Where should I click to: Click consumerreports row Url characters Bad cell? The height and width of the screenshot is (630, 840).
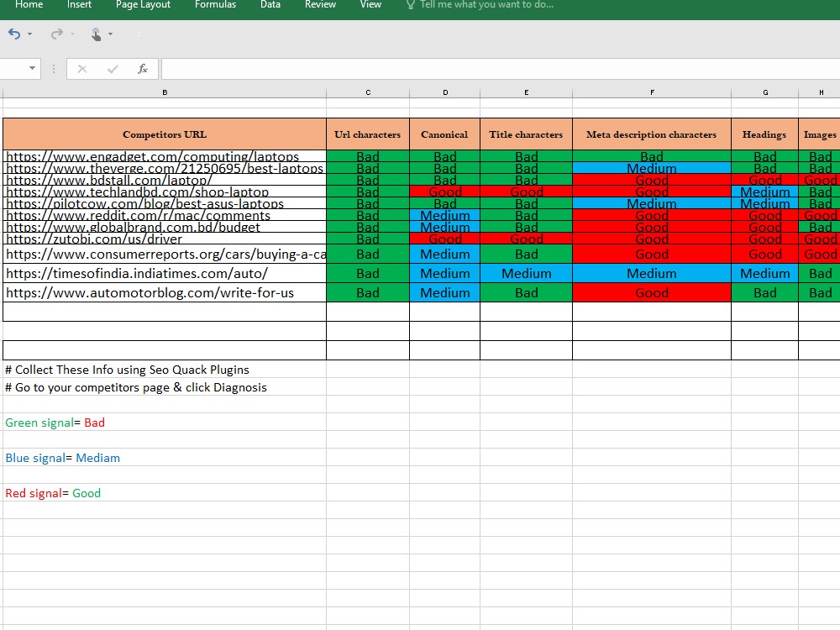coord(368,254)
